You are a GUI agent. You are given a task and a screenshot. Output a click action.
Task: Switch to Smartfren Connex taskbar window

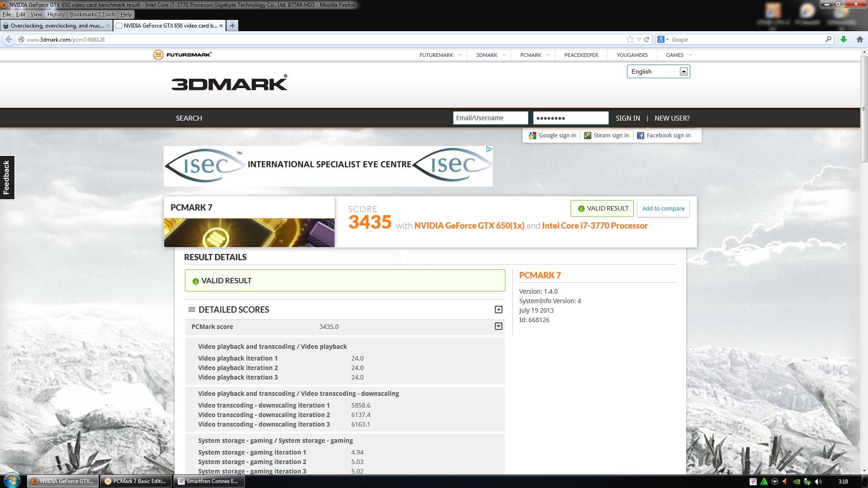coord(209,481)
